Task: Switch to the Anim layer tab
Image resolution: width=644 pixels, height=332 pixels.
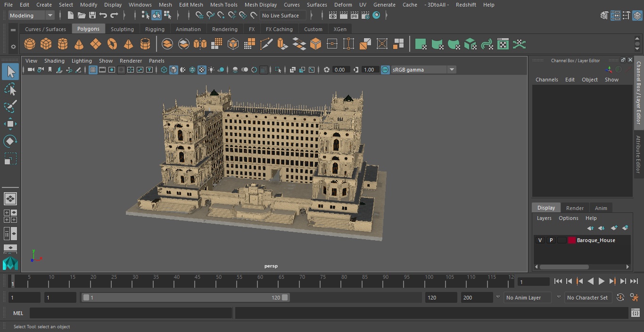Action: (x=601, y=208)
